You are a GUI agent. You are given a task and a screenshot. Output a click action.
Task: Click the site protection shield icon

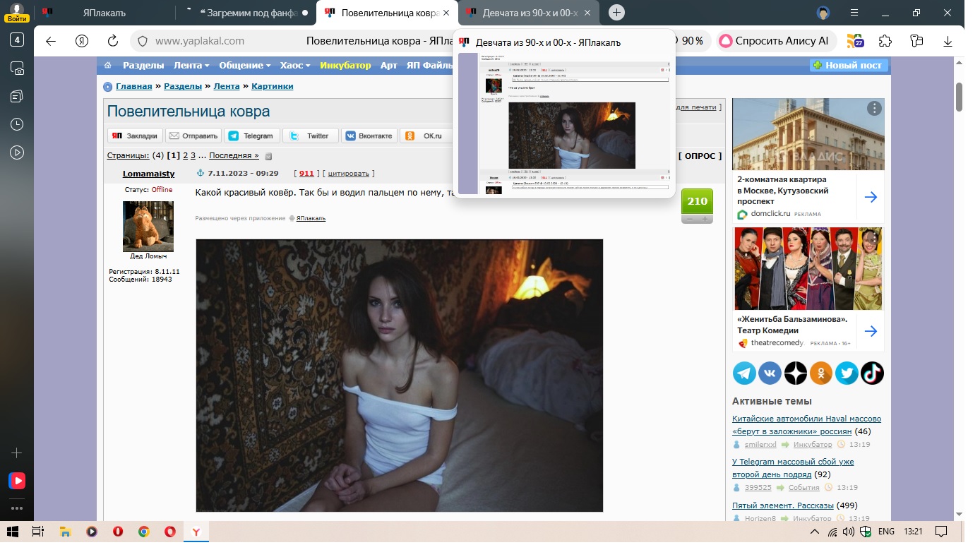point(143,41)
